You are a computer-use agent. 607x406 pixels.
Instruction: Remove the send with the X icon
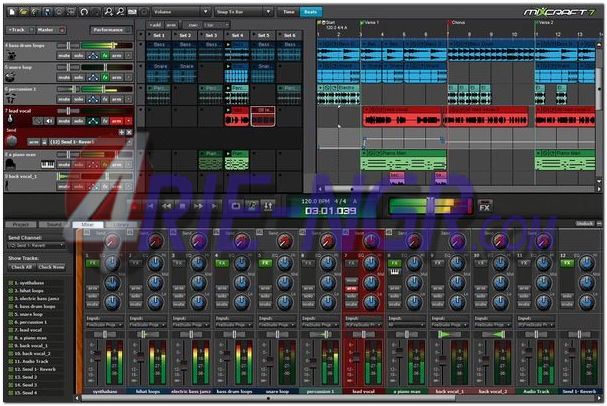click(x=129, y=132)
